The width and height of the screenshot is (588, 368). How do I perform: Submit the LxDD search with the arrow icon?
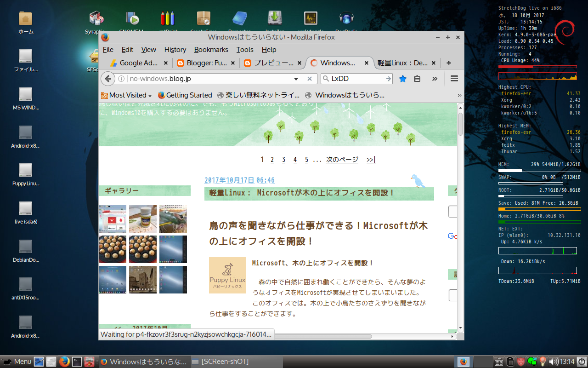[x=389, y=78]
